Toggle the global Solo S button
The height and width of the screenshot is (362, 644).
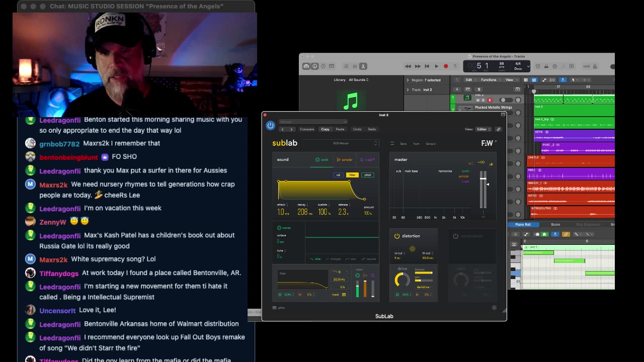479,89
